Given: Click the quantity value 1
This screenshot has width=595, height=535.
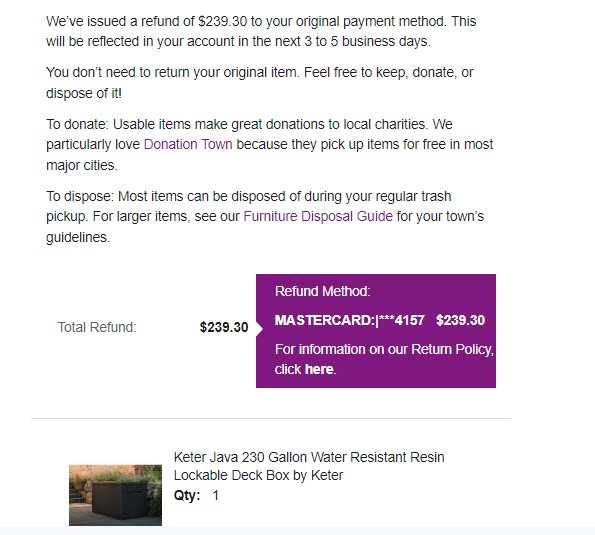Looking at the screenshot, I should click(x=216, y=496).
